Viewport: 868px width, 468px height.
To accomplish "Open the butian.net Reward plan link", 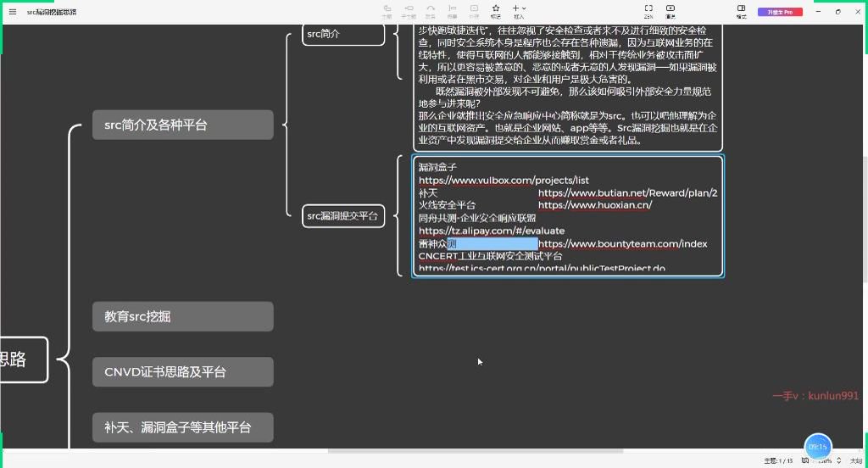I will pyautogui.click(x=628, y=192).
